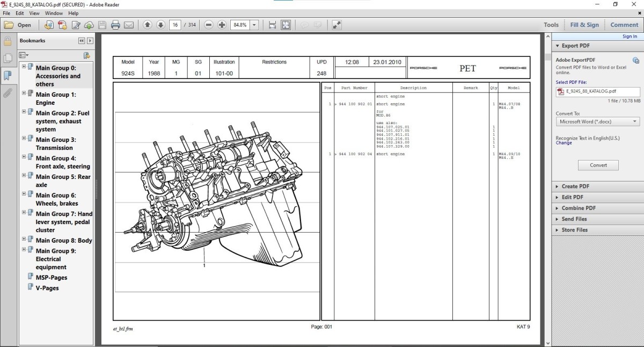
Task: Click the selected PDF file name field
Action: pos(598,92)
